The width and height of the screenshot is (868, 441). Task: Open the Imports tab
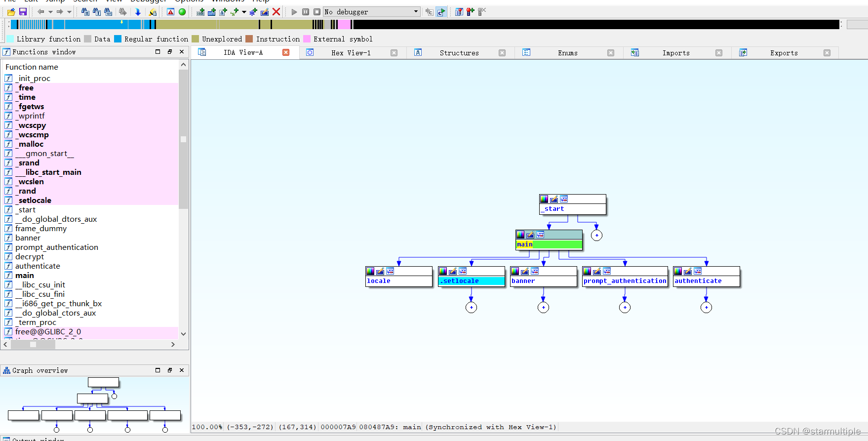point(676,53)
